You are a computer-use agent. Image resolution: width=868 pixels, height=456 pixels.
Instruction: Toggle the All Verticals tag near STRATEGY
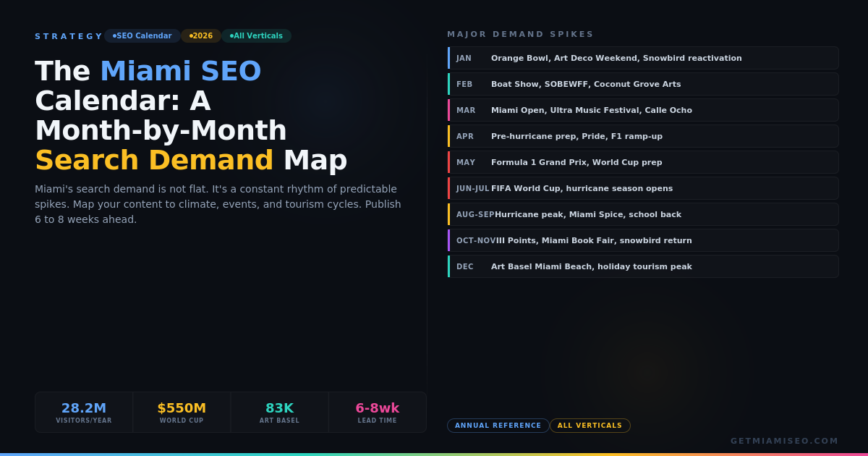click(x=257, y=35)
